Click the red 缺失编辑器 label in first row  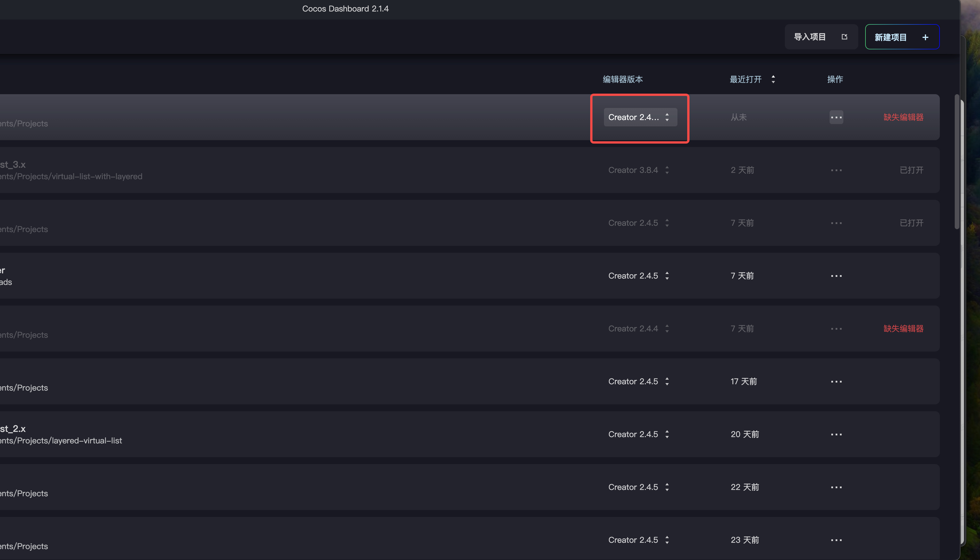(903, 117)
